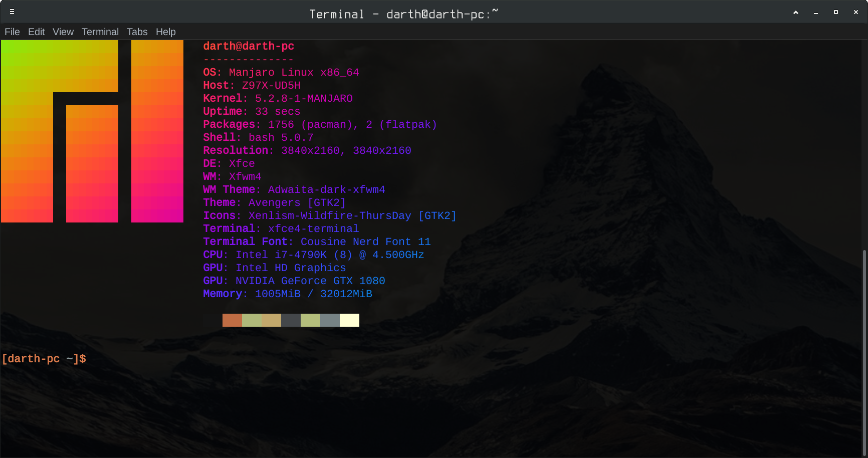
Task: Click the 'DE: Xfce' line
Action: pyautogui.click(x=229, y=163)
